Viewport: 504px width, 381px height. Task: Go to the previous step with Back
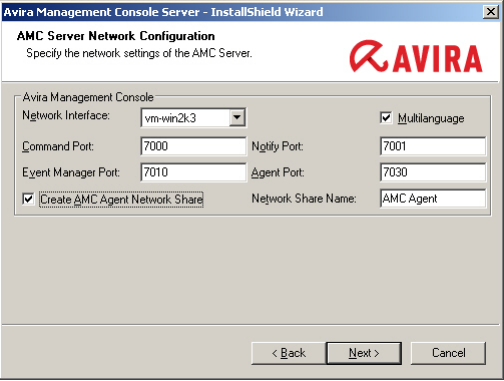[x=289, y=353]
